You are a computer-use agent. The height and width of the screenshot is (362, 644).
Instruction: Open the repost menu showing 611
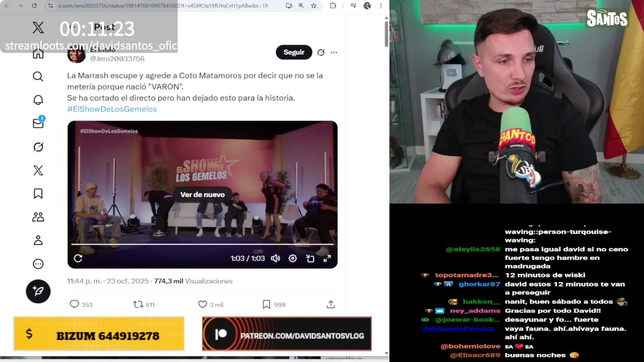[143, 304]
